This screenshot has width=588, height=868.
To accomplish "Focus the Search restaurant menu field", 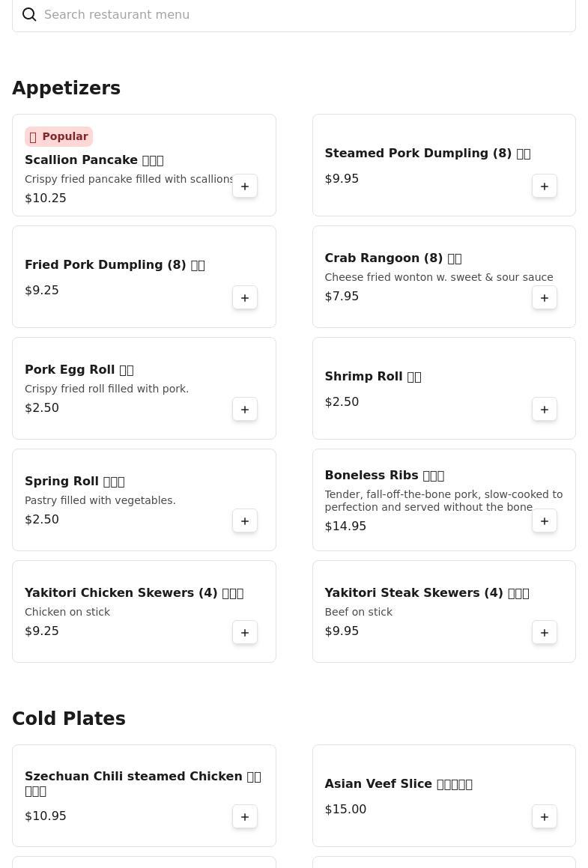I will [x=300, y=15].
